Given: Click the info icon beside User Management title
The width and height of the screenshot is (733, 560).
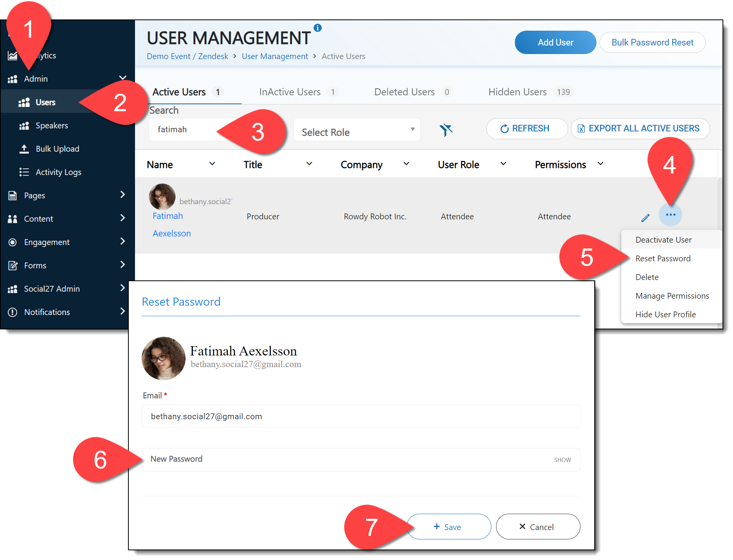Looking at the screenshot, I should point(317,28).
